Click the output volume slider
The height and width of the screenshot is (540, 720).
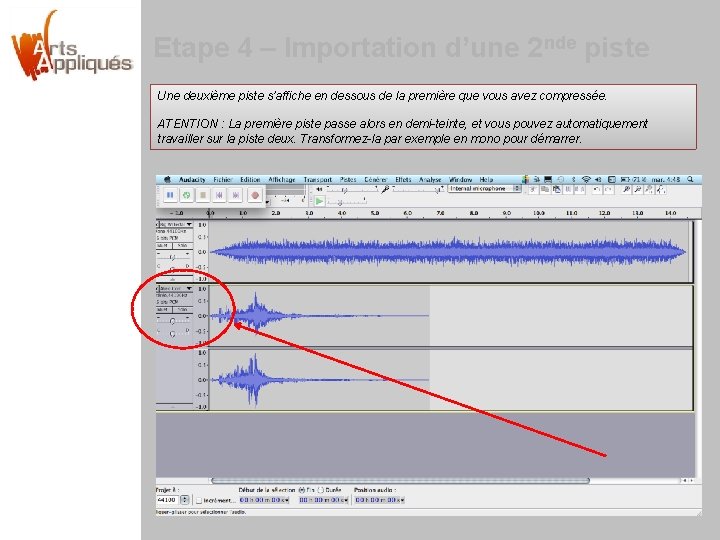tap(351, 189)
